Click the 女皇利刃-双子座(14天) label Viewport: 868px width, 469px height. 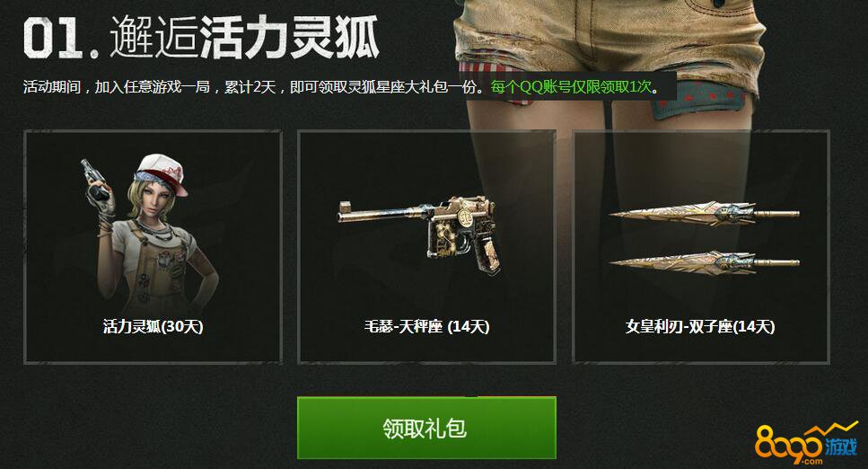pyautogui.click(x=700, y=326)
